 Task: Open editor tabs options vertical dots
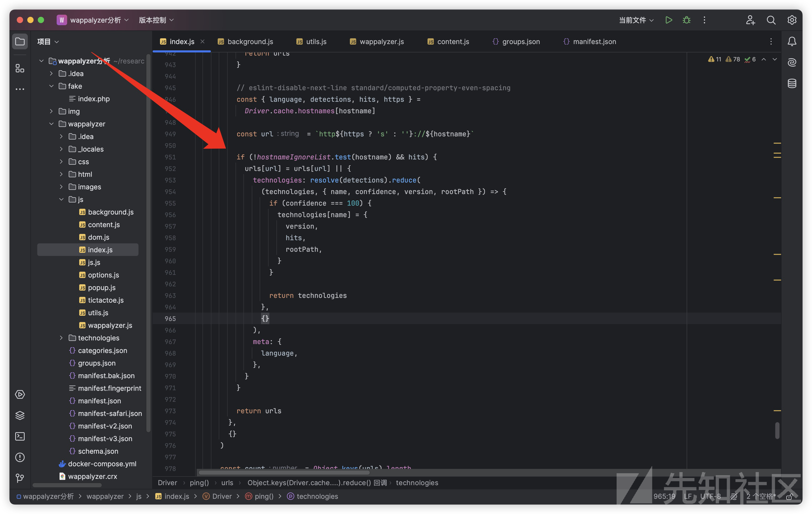771,41
